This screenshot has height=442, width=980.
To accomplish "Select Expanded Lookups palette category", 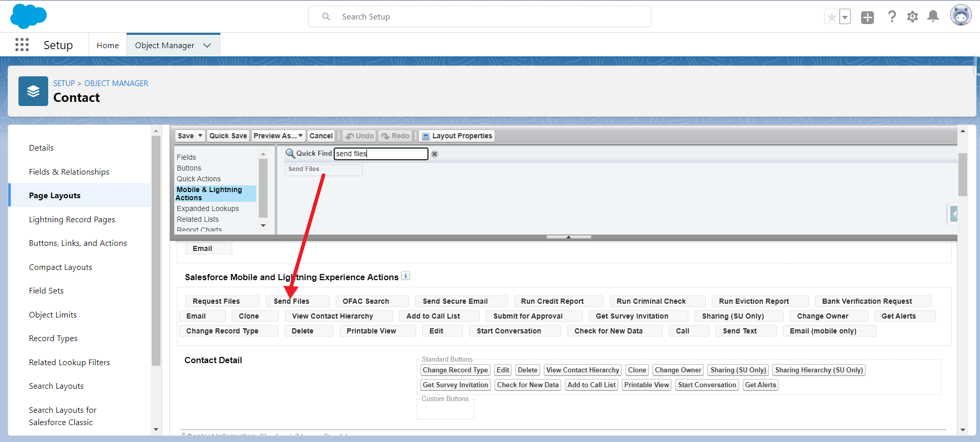I will (208, 208).
